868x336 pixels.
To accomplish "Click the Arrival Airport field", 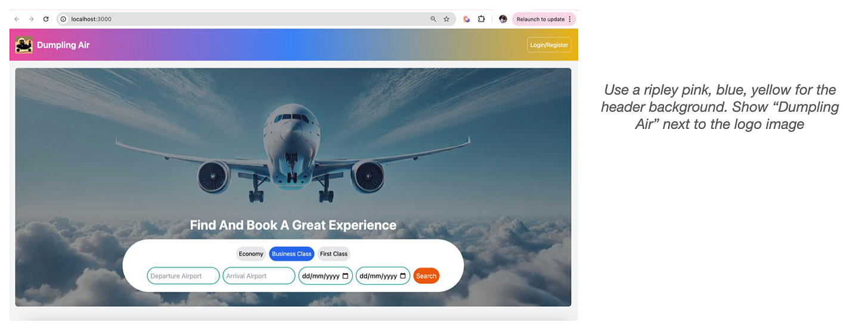I will tap(259, 276).
